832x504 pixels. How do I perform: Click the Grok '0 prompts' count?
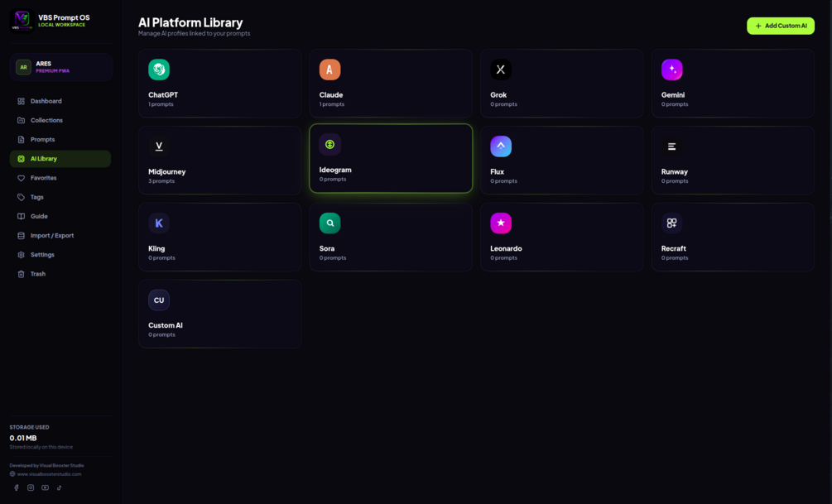pyautogui.click(x=503, y=104)
